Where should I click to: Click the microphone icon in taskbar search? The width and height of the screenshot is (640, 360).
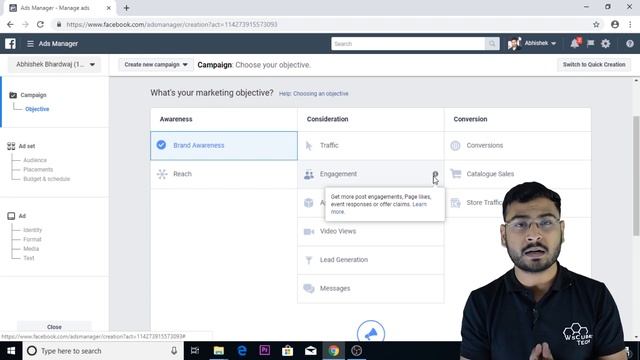(174, 351)
